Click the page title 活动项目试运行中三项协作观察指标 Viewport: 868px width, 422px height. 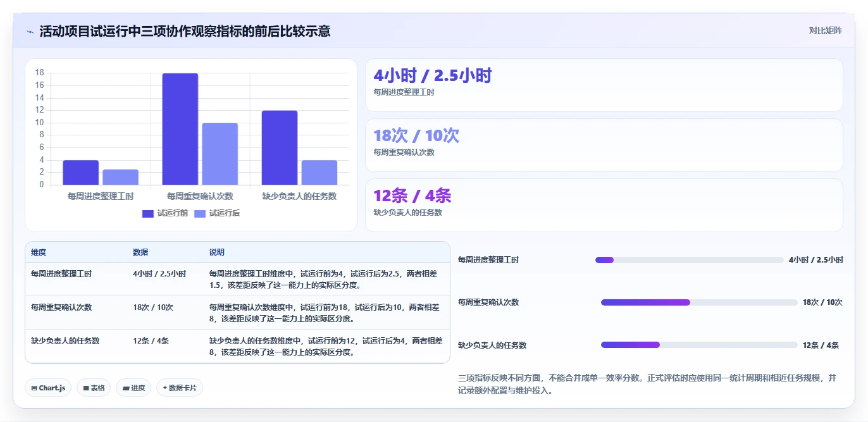(x=185, y=31)
